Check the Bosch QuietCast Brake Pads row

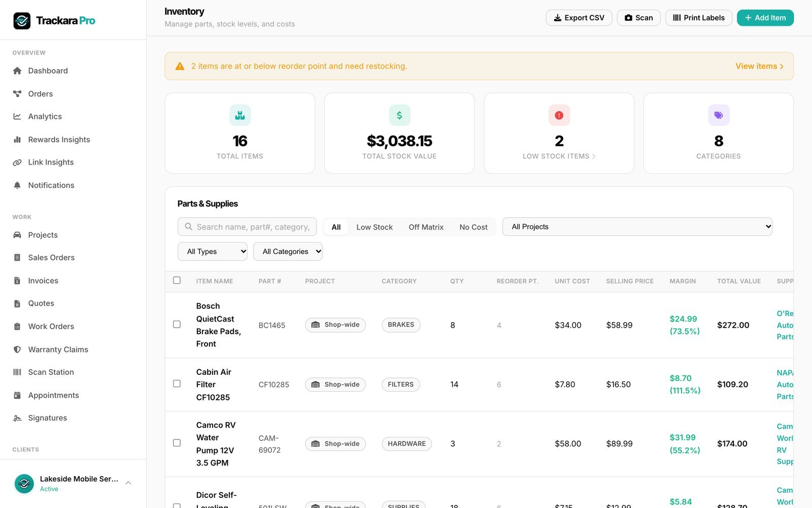coord(177,324)
